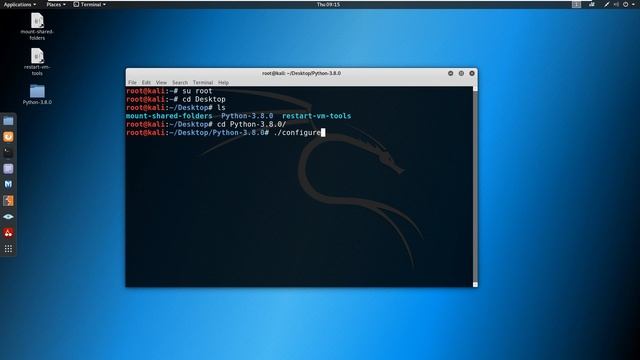Click the pen-shaped tray icon
This screenshot has width=640, height=360.
(607, 4)
